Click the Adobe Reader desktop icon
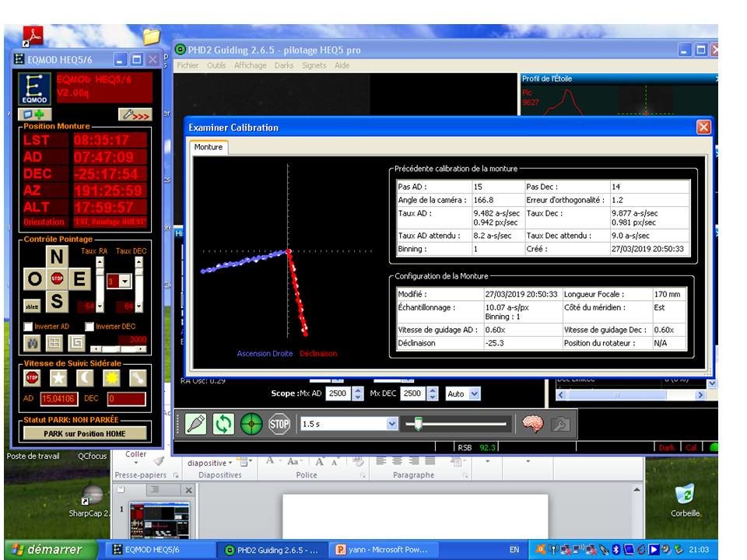Image resolution: width=747 pixels, height=560 pixels. (33, 37)
